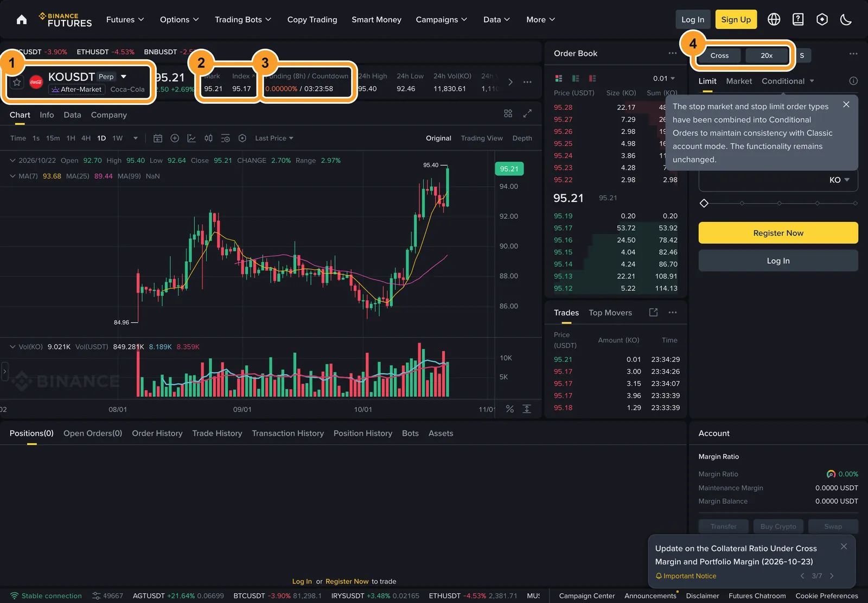The image size is (868, 603).
Task: Expand the Options menu
Action: point(180,20)
